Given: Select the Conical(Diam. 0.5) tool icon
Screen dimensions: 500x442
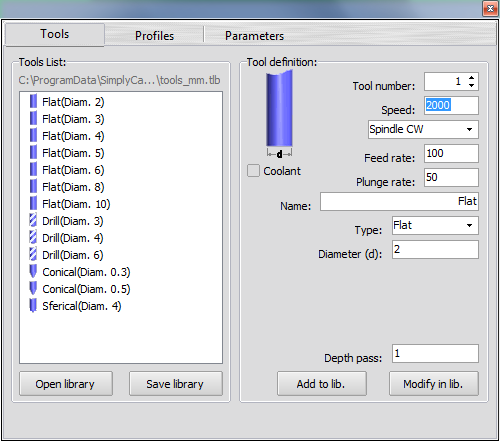Looking at the screenshot, I should (33, 289).
